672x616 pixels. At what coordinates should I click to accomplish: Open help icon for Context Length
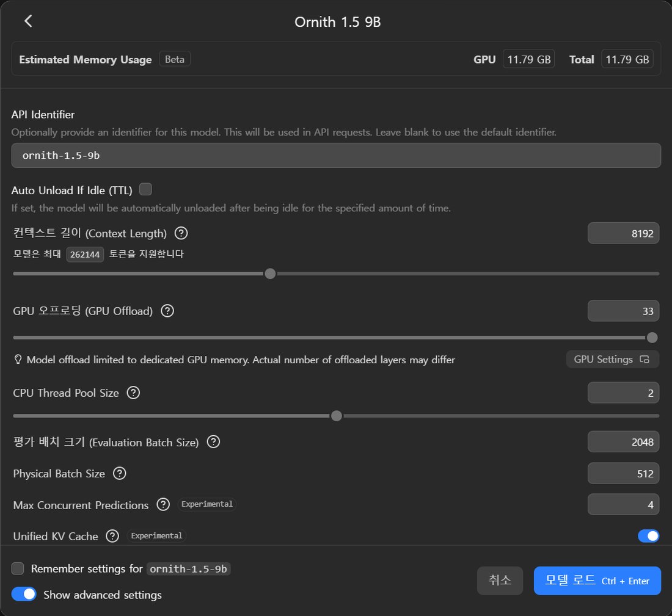tap(181, 233)
